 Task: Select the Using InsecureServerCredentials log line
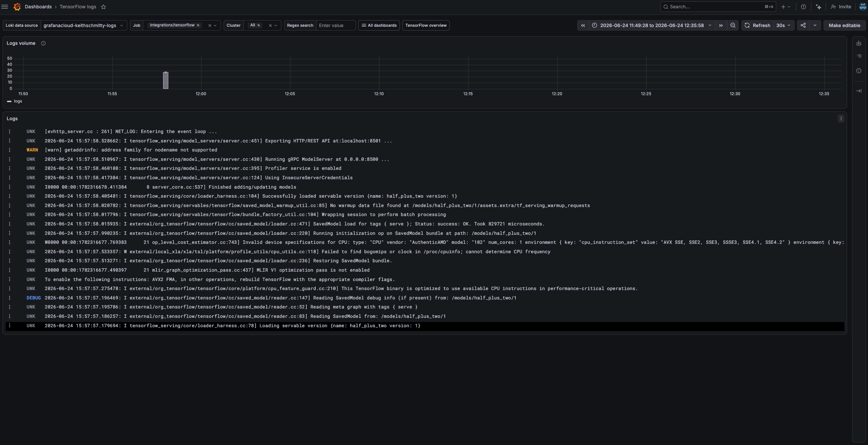(425, 178)
